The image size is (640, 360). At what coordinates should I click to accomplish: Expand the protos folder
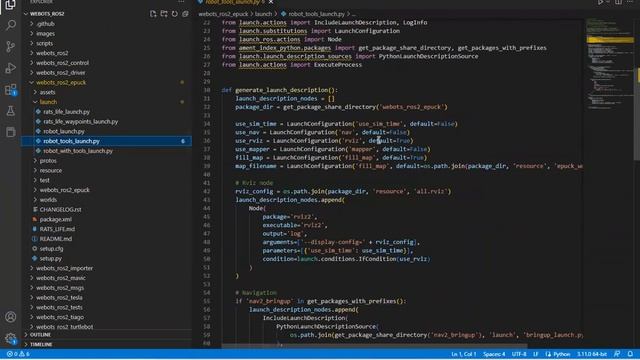tap(48, 161)
